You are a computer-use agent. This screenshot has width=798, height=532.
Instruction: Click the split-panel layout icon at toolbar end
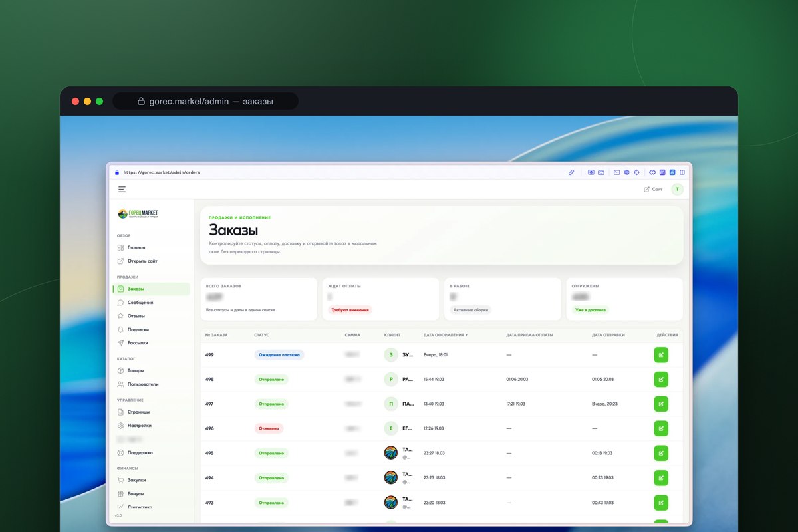pyautogui.click(x=682, y=172)
